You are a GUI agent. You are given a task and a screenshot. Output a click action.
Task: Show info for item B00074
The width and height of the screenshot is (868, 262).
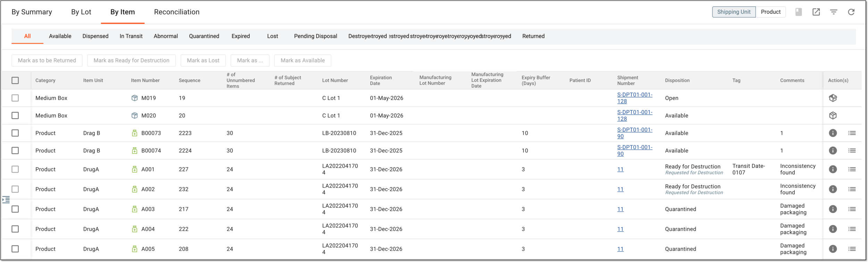click(833, 151)
